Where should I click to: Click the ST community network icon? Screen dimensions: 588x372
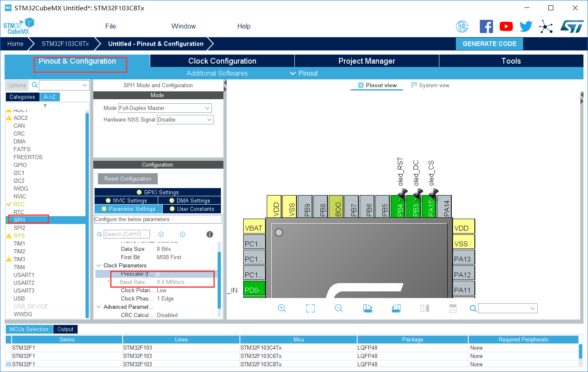coord(546,27)
